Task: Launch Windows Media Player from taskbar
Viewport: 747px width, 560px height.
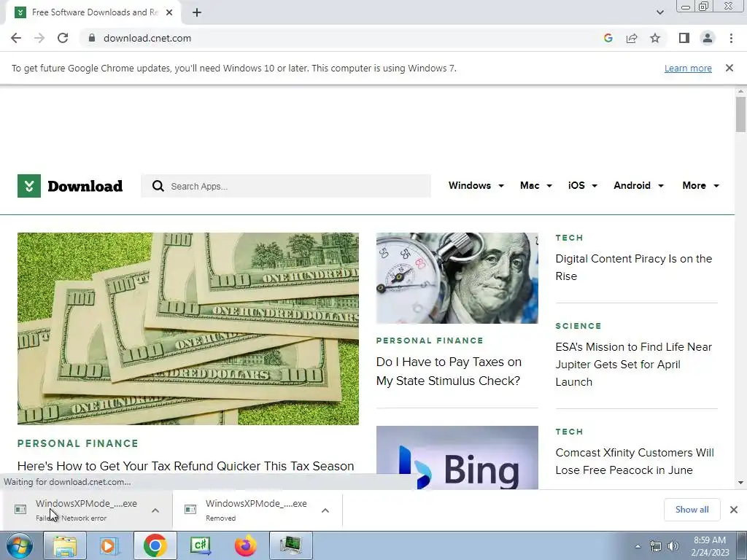Action: (109, 545)
